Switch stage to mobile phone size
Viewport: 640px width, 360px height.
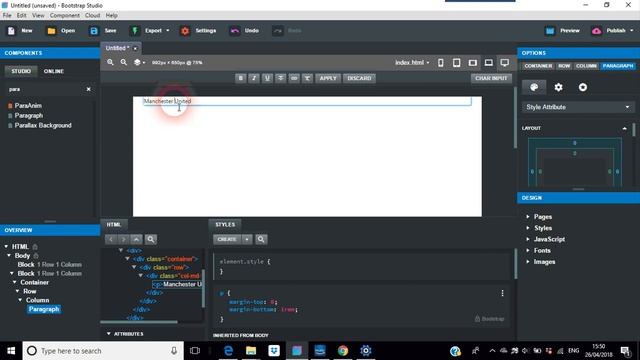point(441,62)
